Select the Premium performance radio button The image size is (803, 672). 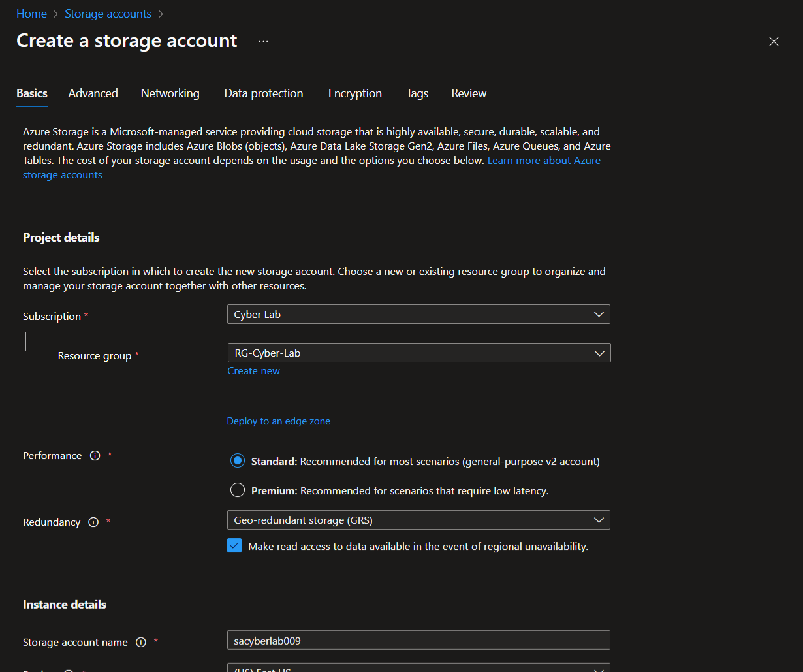pyautogui.click(x=238, y=490)
